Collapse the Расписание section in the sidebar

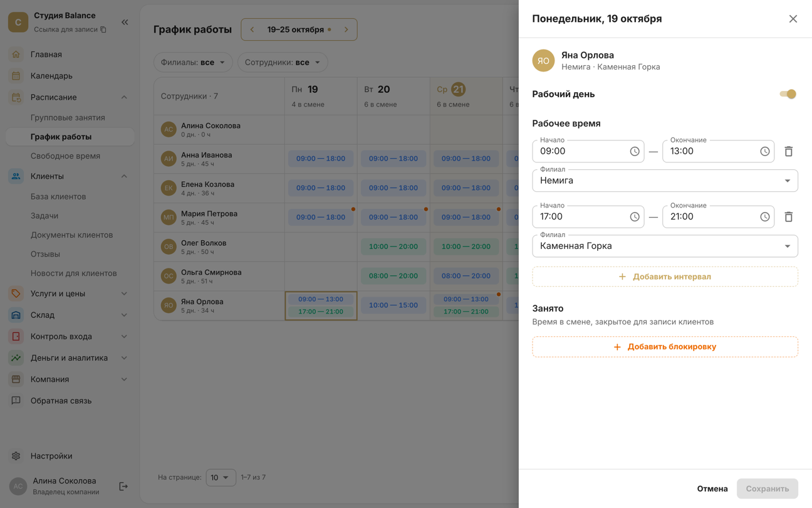tap(124, 97)
